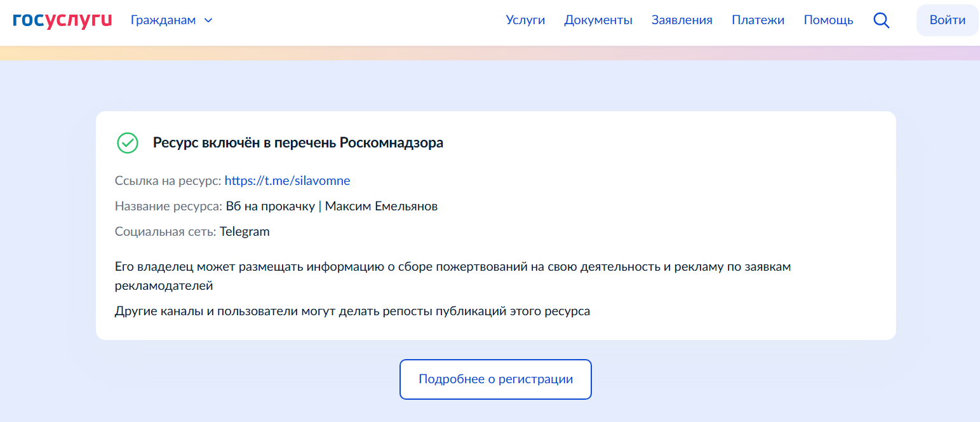Navigate to Платежи
Image resolution: width=980 pixels, height=422 pixels.
(x=758, y=20)
